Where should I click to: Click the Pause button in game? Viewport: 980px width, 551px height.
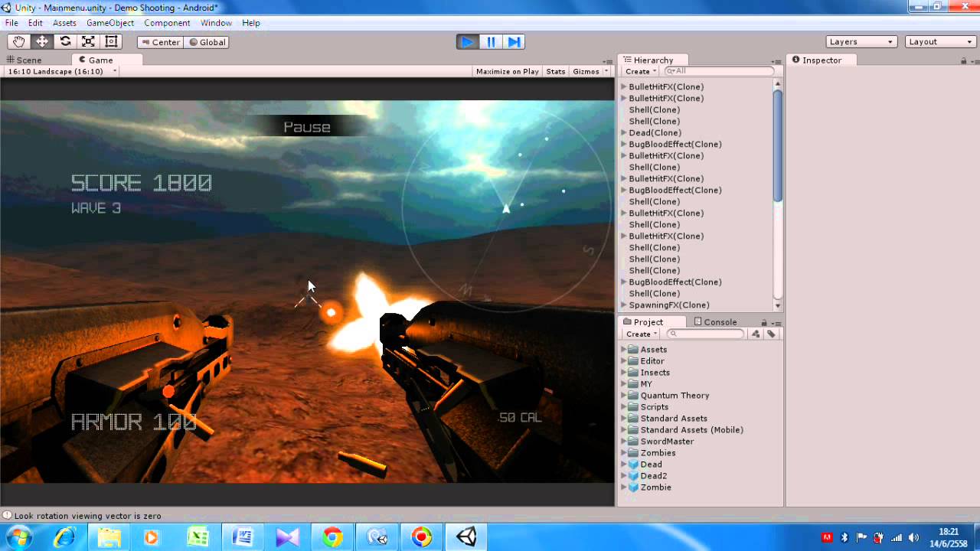point(306,127)
